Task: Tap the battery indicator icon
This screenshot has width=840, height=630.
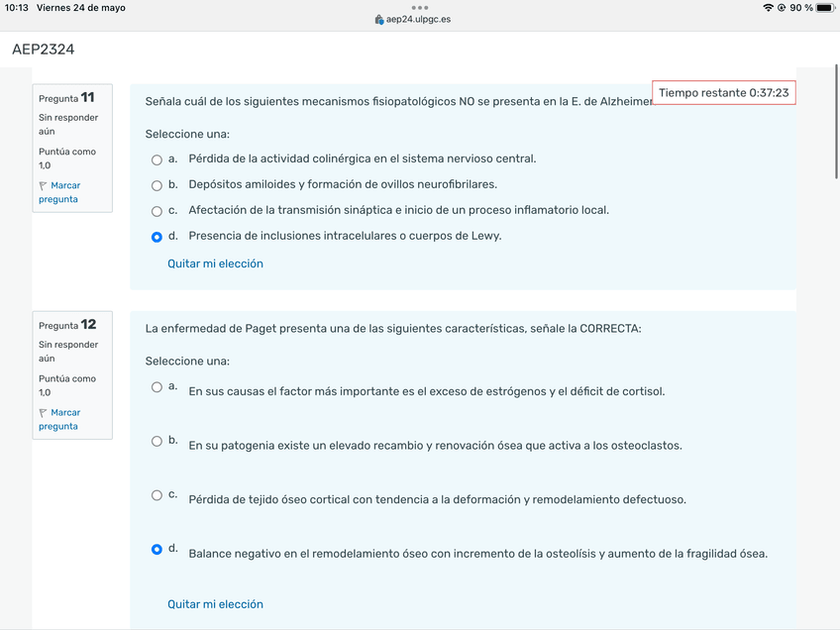Action: (825, 8)
